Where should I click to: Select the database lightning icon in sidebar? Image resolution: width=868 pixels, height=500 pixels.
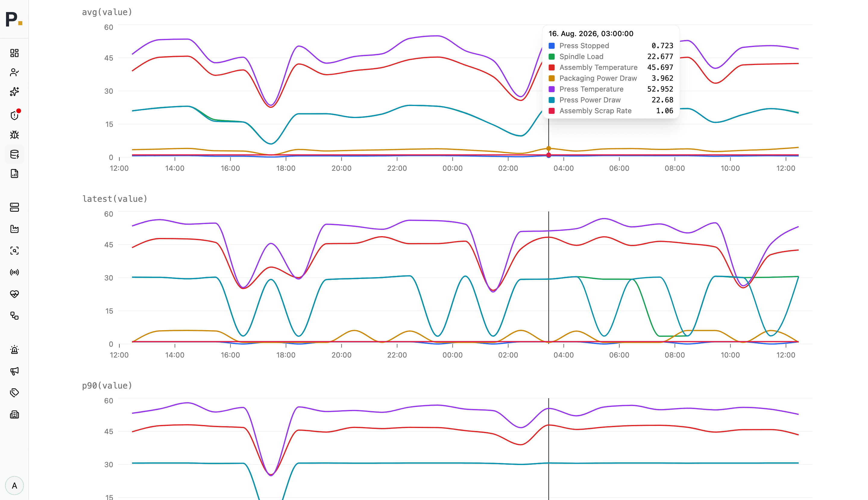point(14,154)
